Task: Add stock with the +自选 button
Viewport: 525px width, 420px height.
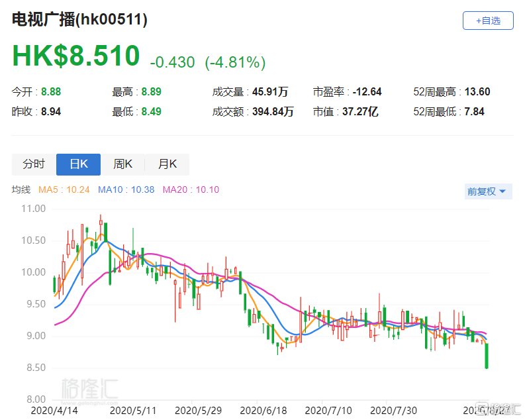Action: [x=488, y=21]
